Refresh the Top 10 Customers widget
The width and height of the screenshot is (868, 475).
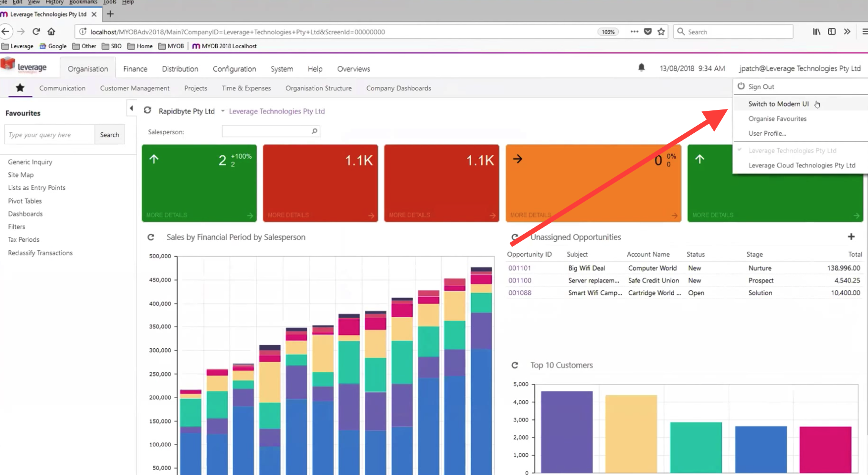tap(515, 365)
